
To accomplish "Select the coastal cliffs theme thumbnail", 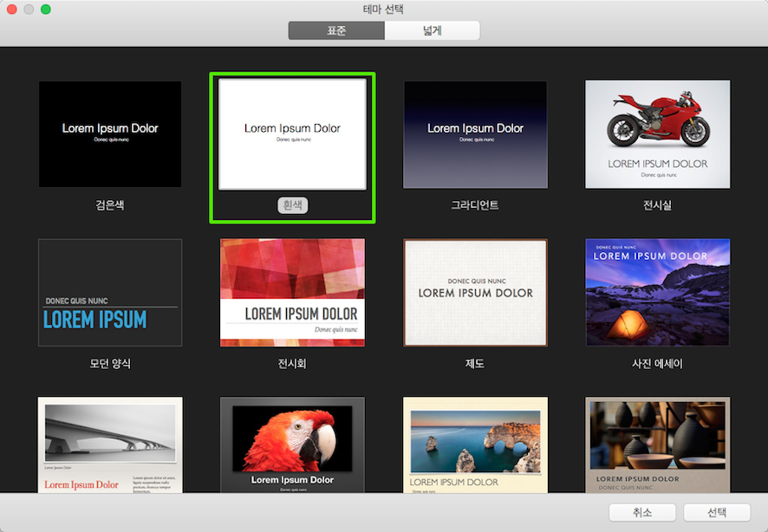I will tap(475, 444).
